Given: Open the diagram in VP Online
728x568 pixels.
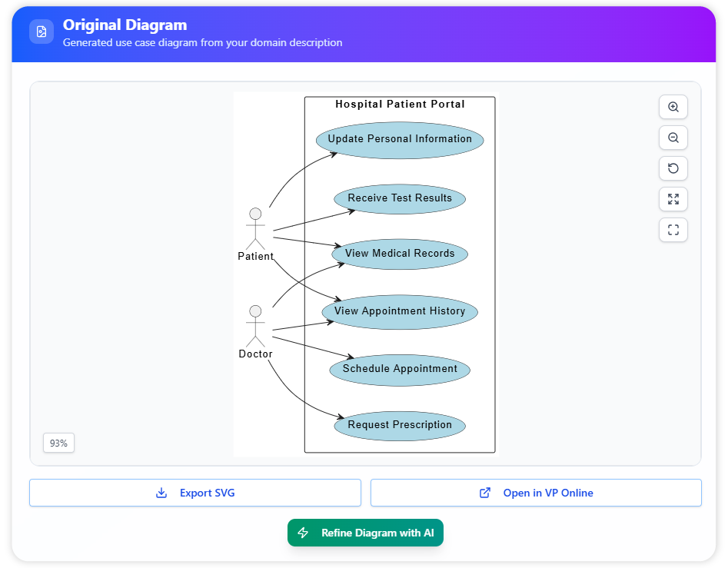Looking at the screenshot, I should (536, 493).
